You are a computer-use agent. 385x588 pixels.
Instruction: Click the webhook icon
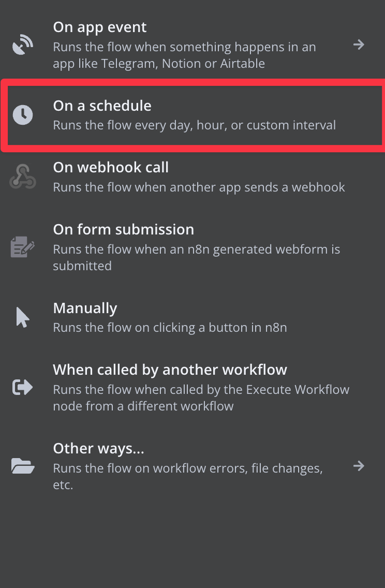point(23,177)
